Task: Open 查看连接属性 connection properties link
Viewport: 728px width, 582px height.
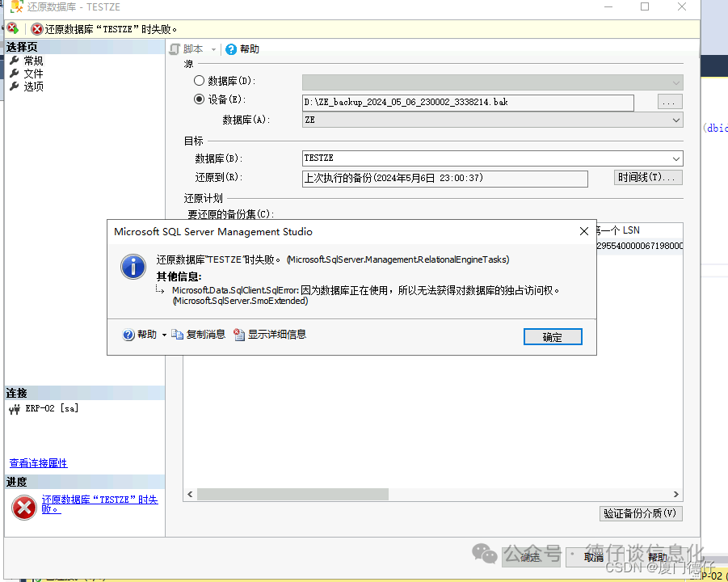Action: pyautogui.click(x=39, y=463)
